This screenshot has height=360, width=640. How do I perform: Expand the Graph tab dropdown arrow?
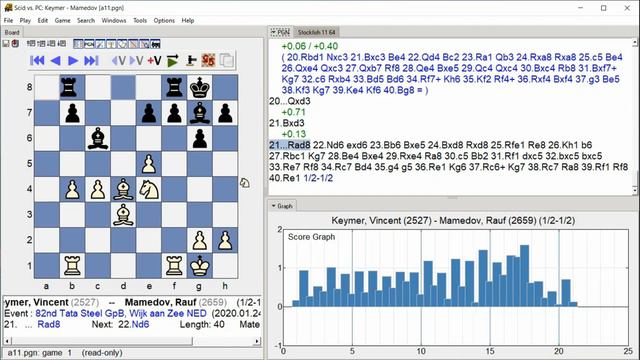click(x=273, y=206)
